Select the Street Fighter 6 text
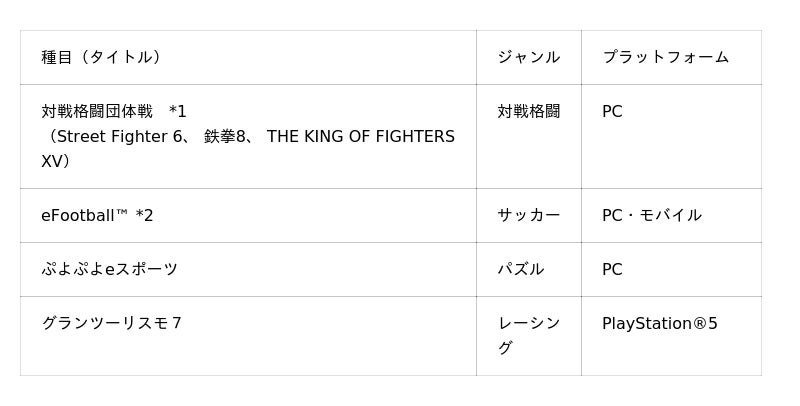 click(117, 136)
